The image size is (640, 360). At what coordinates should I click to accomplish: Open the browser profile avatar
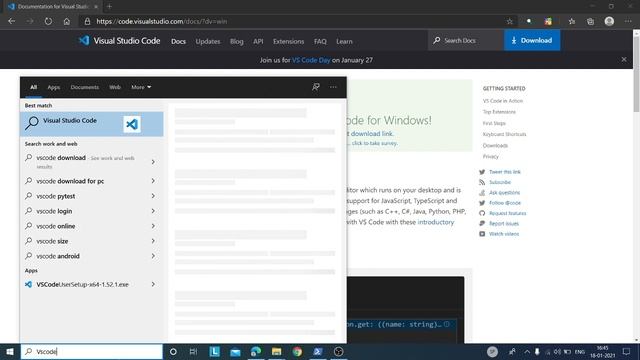click(x=609, y=21)
